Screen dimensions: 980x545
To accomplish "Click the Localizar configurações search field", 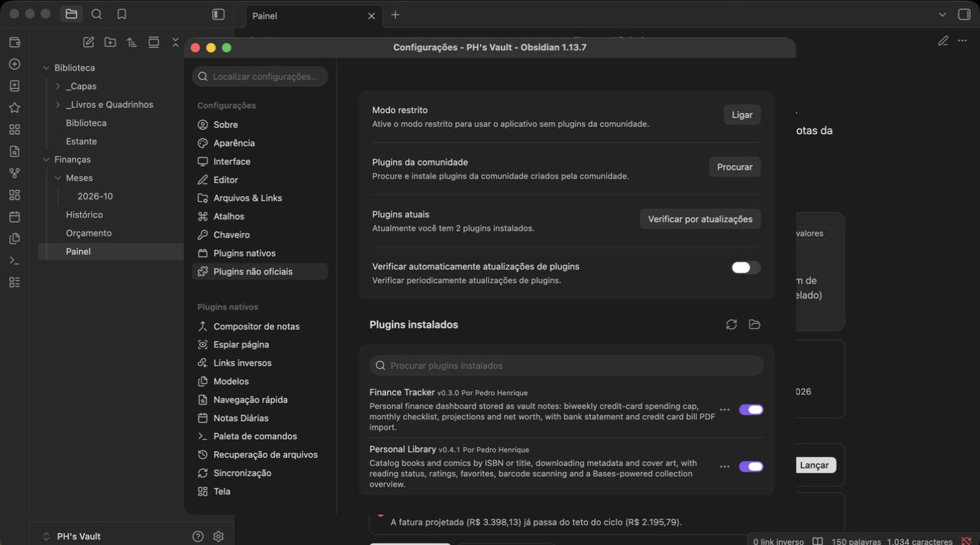I will tap(260, 76).
